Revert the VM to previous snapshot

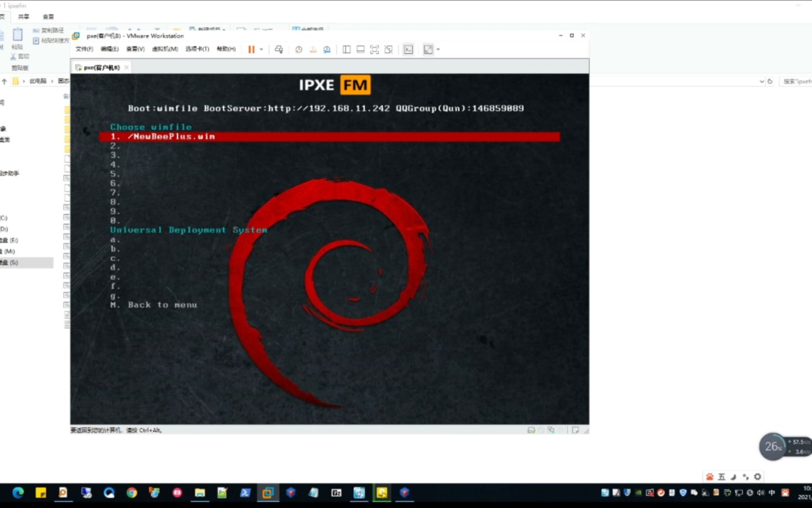tap(313, 50)
